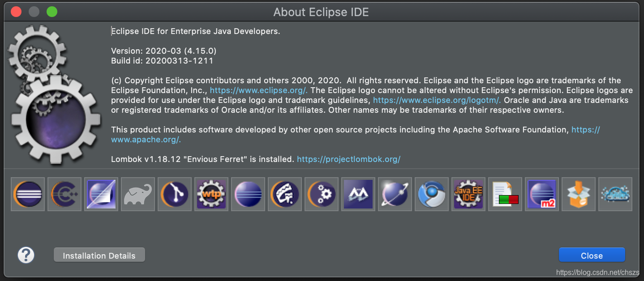644x281 pixels.
Task: Click the Eclipse platform feature icon
Action: [x=28, y=194]
